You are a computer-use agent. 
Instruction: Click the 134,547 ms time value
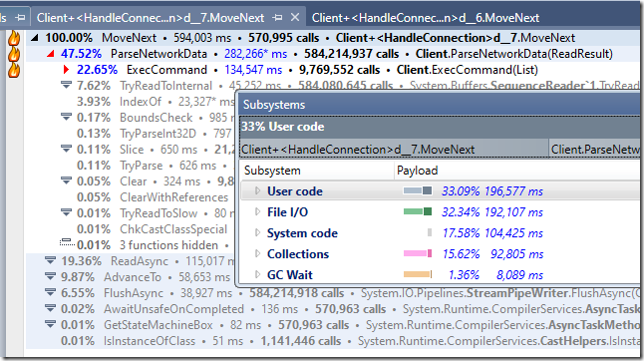253,70
